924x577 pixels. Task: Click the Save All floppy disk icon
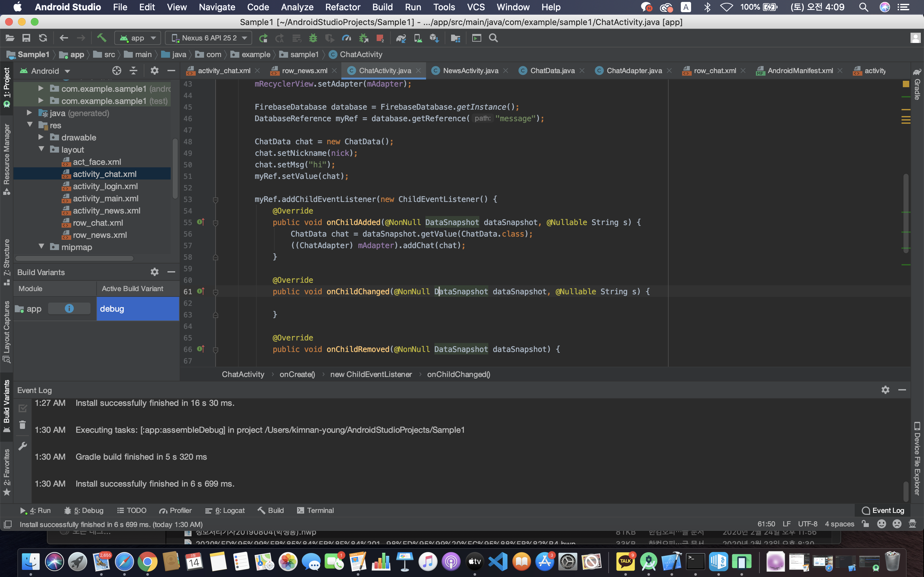tap(26, 38)
